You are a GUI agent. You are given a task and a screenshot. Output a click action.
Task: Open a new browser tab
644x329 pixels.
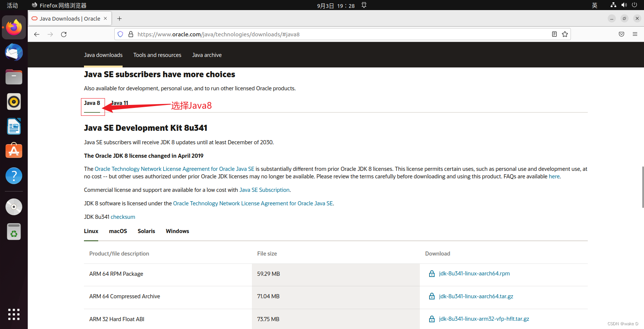point(119,19)
